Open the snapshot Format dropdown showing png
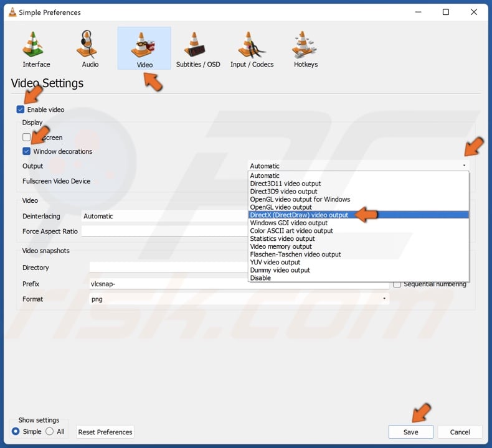The image size is (492, 448). [239, 299]
